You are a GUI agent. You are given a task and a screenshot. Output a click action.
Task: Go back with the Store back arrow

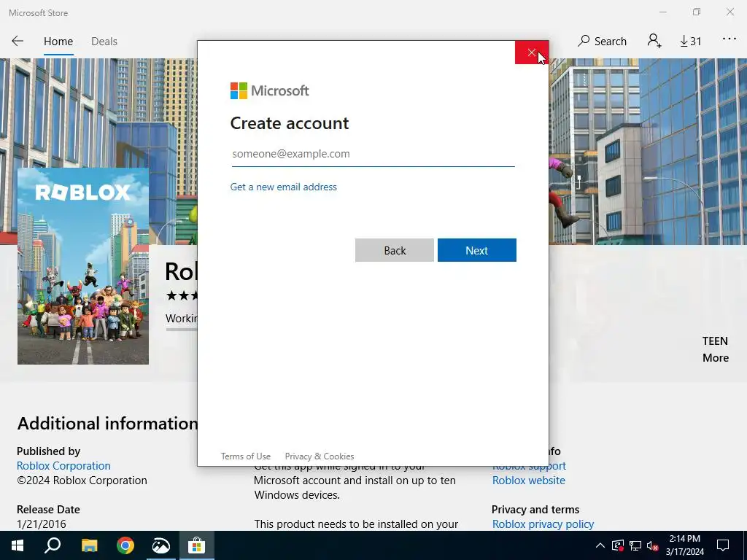pos(18,41)
